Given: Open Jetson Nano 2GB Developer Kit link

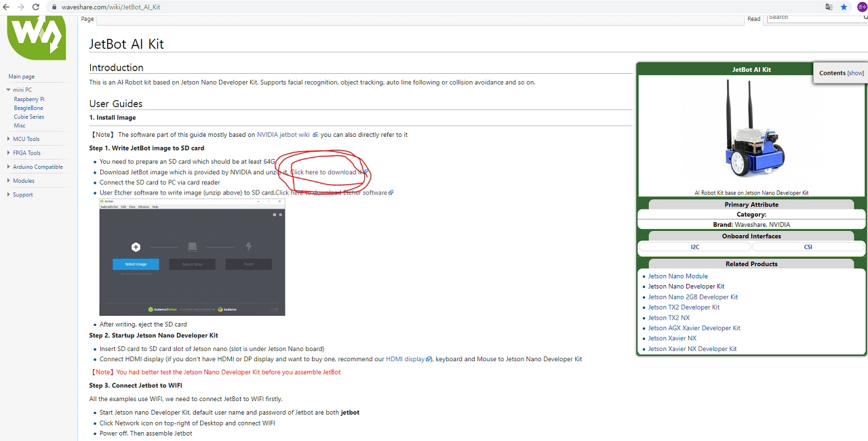Looking at the screenshot, I should (x=692, y=297).
